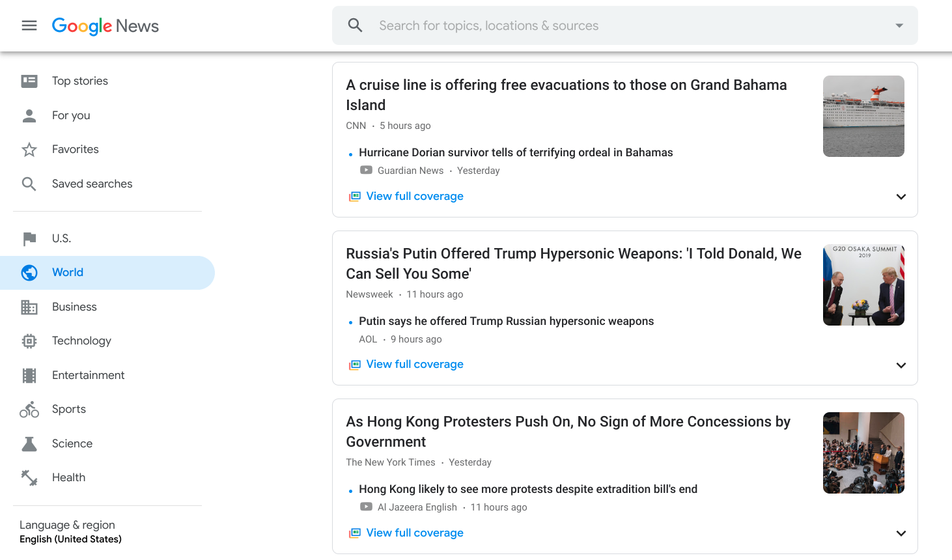Click the Top stories newspaper icon
Image resolution: width=952 pixels, height=560 pixels.
tap(29, 81)
